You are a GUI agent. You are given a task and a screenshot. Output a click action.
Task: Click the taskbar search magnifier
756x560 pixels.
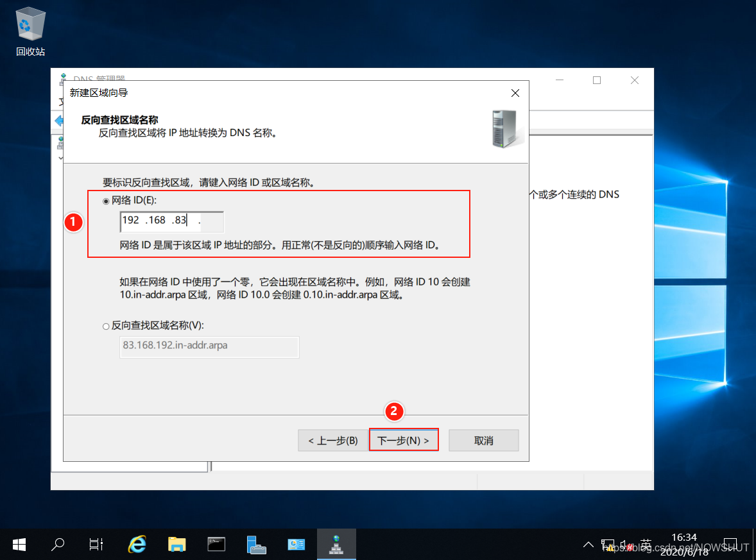click(58, 545)
